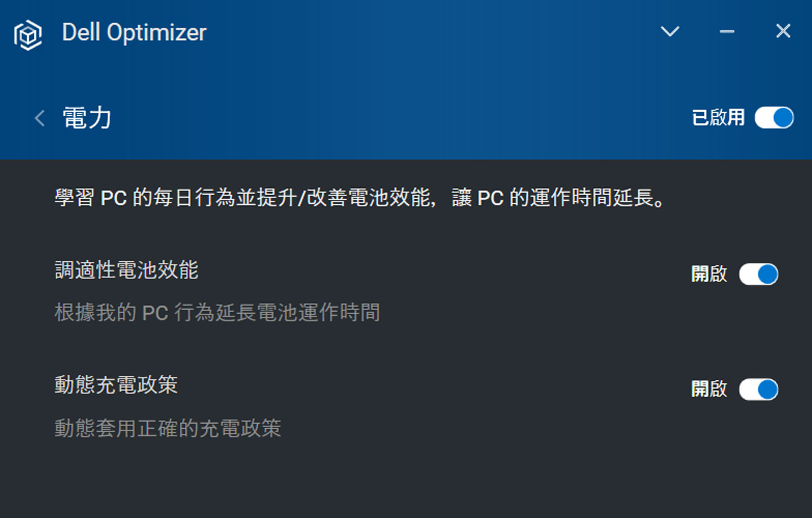Viewport: 812px width, 518px height.
Task: Click the 動態充電政策 setting label
Action: click(116, 386)
